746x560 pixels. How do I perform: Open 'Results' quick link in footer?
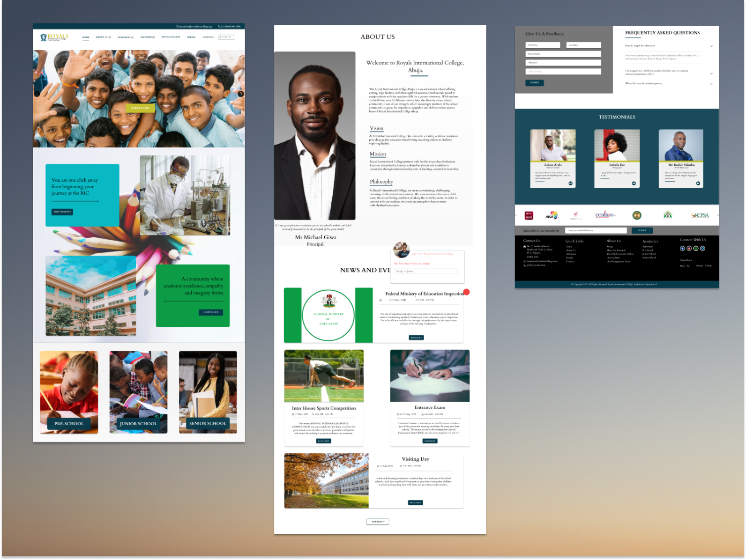[x=569, y=258]
